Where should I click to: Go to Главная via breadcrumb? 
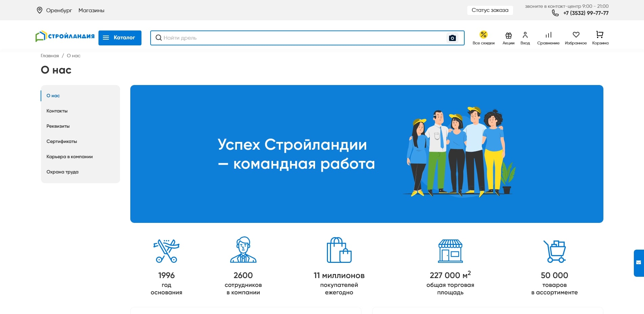(x=49, y=55)
